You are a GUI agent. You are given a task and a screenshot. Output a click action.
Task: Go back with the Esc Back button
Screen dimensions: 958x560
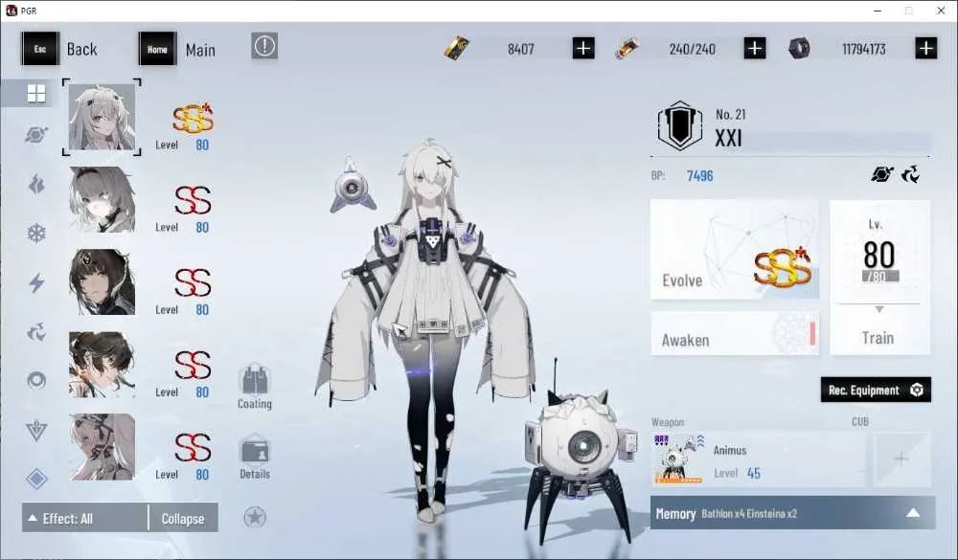click(x=59, y=49)
